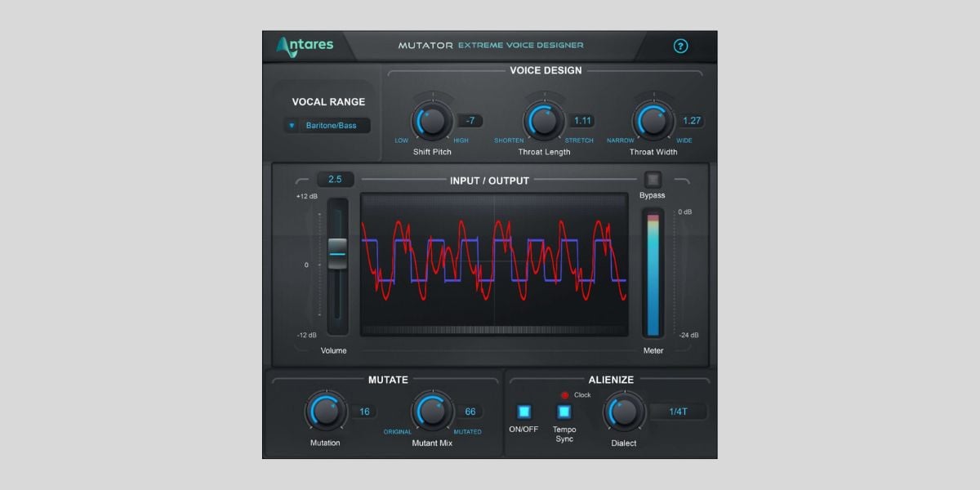The image size is (980, 490).
Task: Open help via the question mark icon
Action: pos(680,46)
